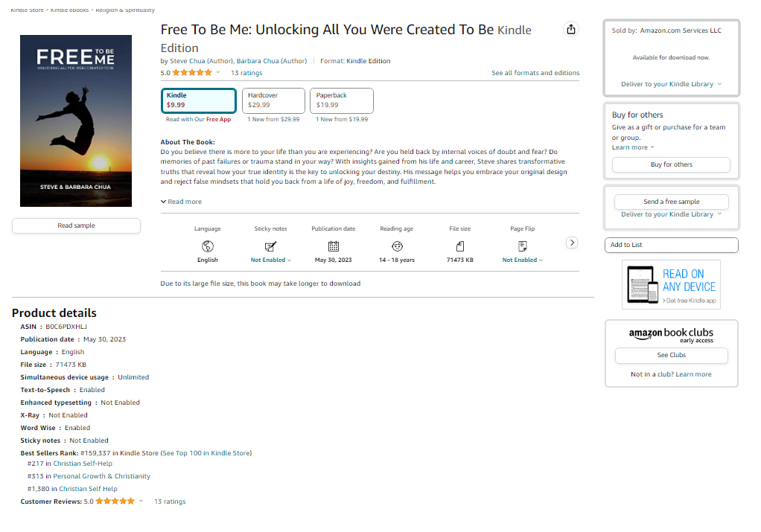Click the book cover thumbnail
Image resolution: width=761 pixels, height=532 pixels.
tap(76, 121)
